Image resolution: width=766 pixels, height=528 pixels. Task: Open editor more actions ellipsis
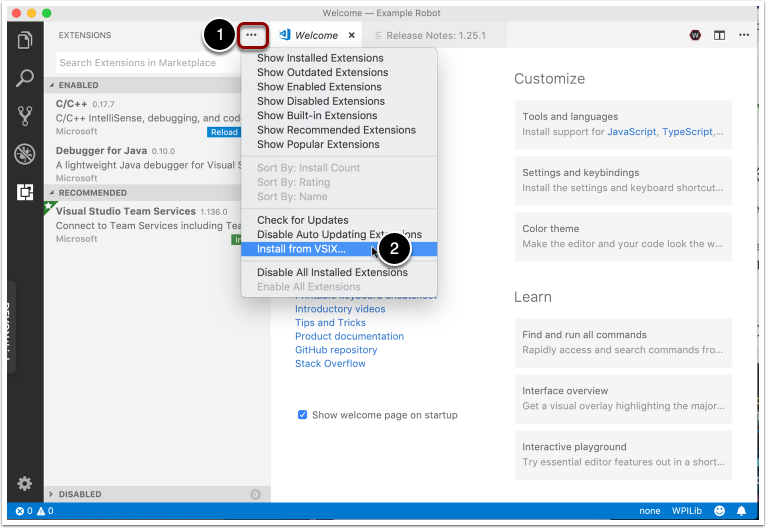(744, 35)
